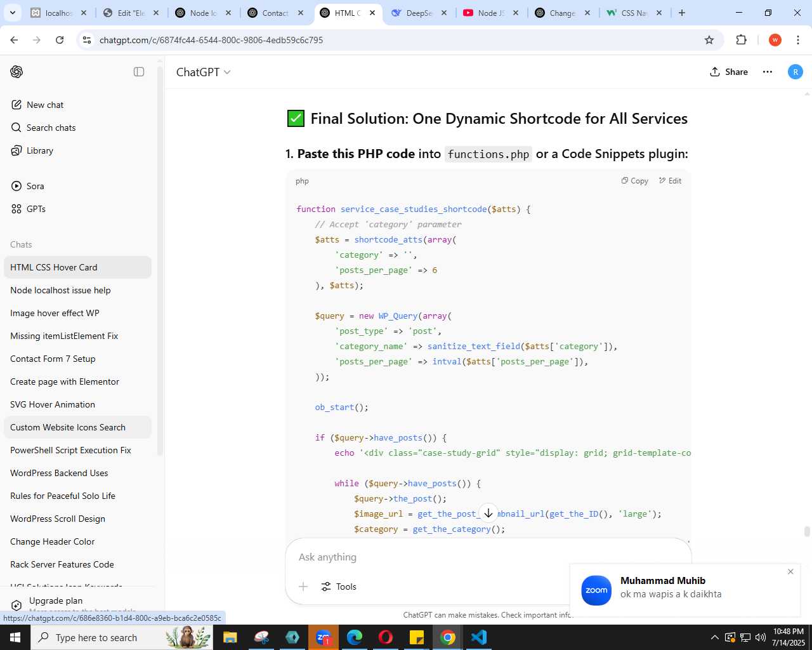Open Contact Form 7 Setup chat
The width and height of the screenshot is (812, 650).
point(77,359)
